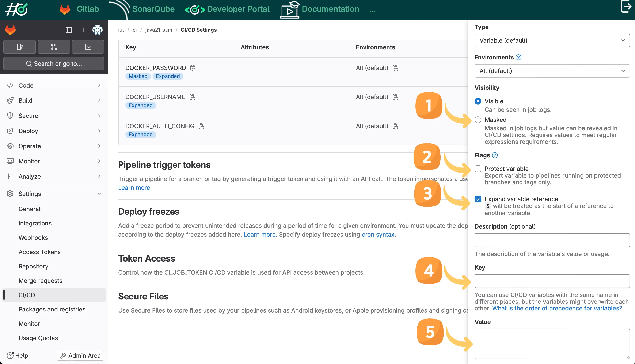Click the Environments help question icon

coord(518,58)
